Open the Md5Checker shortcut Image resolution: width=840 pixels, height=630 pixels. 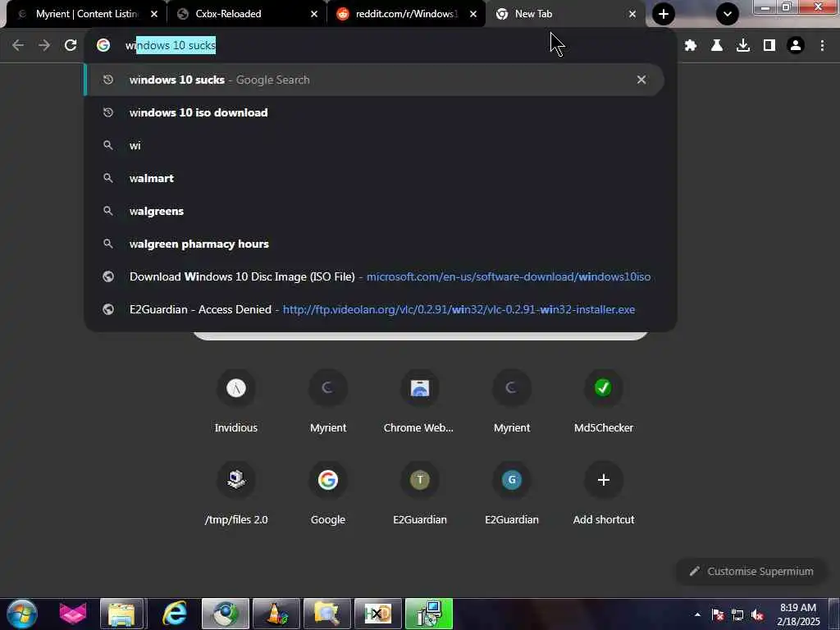[603, 402]
